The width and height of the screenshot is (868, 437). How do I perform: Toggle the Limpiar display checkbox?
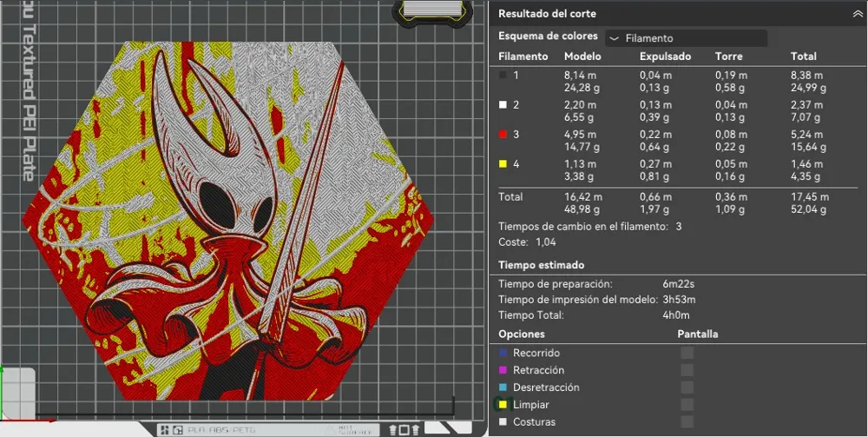click(x=687, y=404)
